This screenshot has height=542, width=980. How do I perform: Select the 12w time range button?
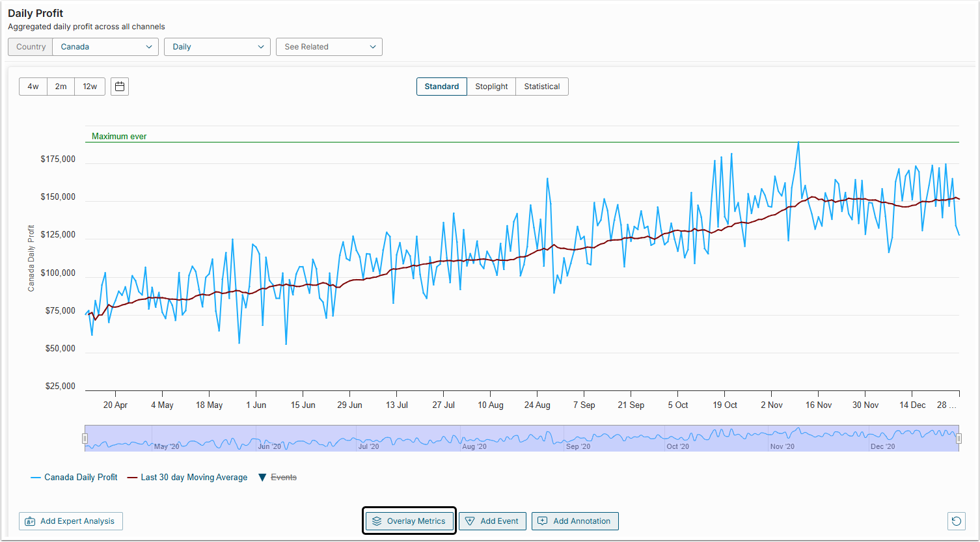coord(90,87)
